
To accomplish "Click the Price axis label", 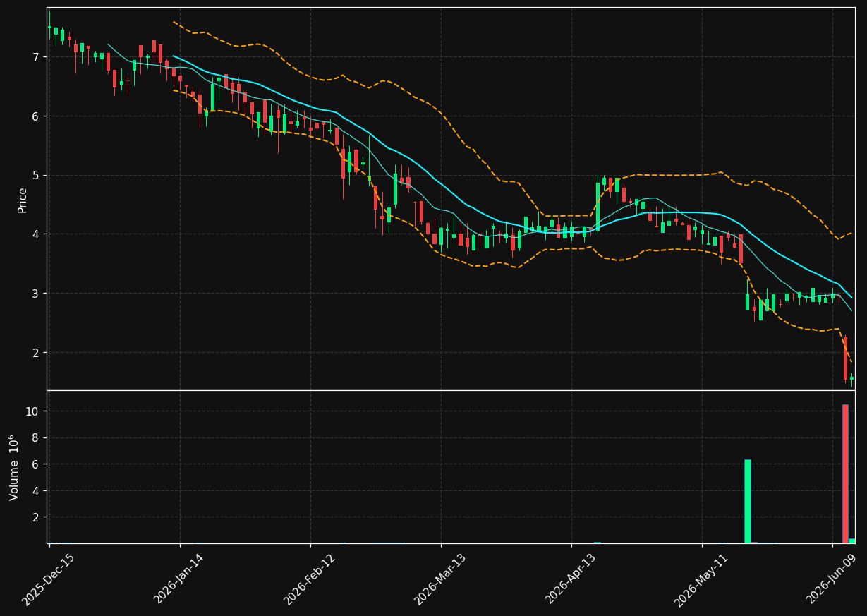I will [23, 200].
